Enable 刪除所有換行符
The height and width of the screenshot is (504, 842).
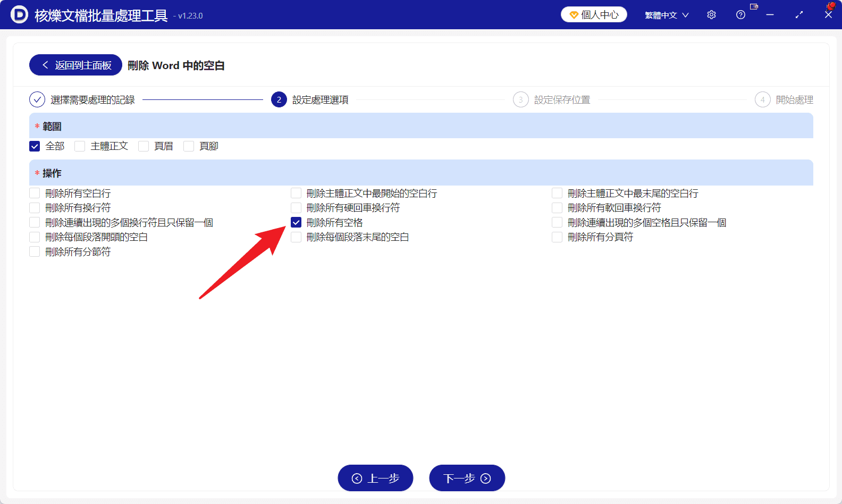[x=35, y=207]
